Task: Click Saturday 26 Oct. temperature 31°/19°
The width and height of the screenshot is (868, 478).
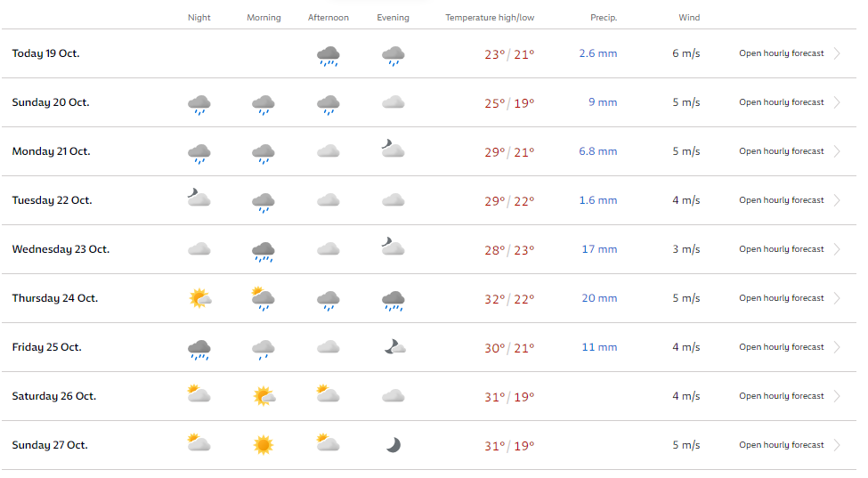Action: point(509,397)
